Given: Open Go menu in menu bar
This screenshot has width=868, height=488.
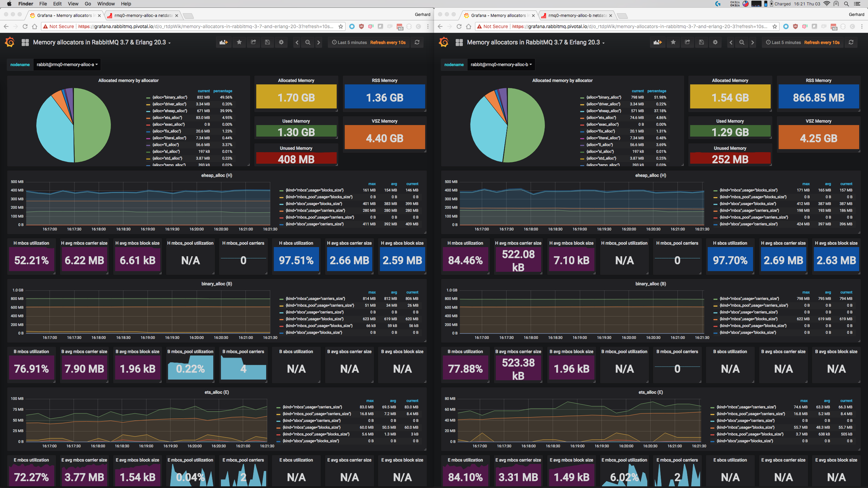Looking at the screenshot, I should pos(88,4).
